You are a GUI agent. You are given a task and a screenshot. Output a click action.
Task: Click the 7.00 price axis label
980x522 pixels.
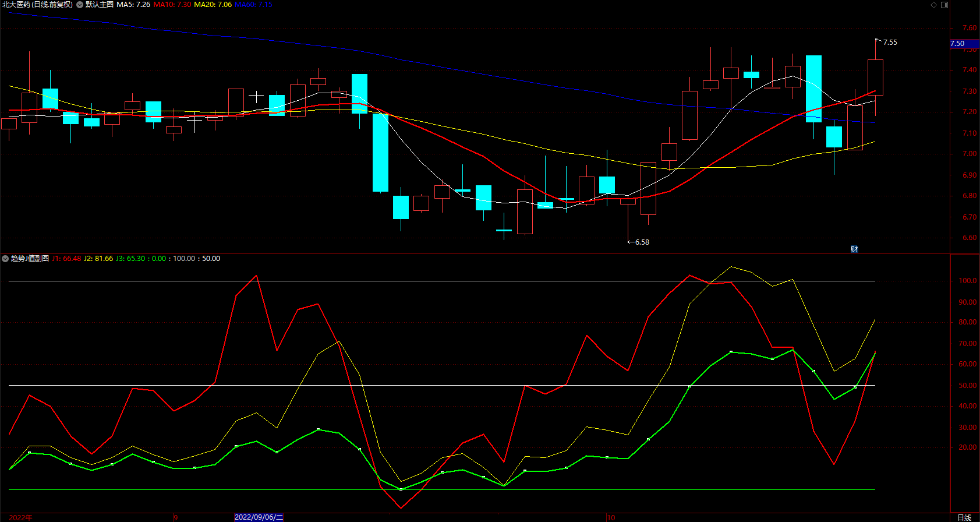970,154
